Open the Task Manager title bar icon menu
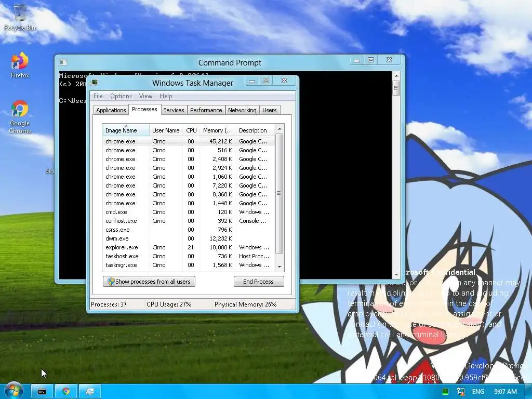This screenshot has height=399, width=532. tap(95, 83)
